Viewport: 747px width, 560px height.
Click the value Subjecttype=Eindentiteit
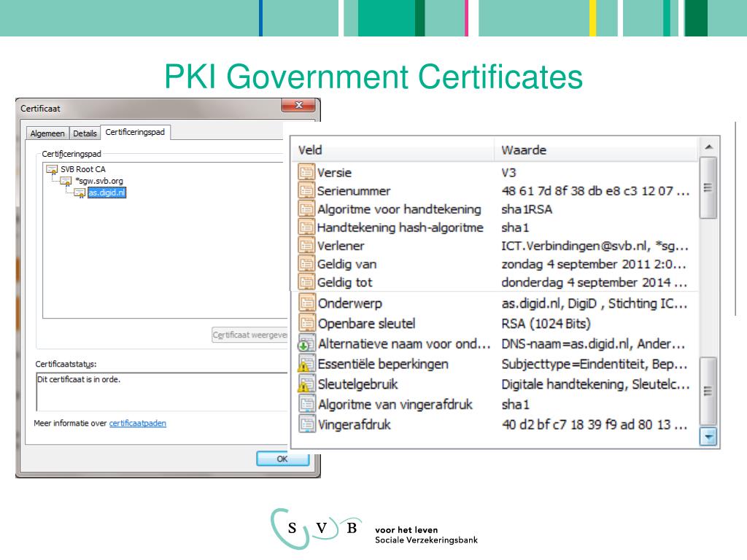pyautogui.click(x=594, y=365)
